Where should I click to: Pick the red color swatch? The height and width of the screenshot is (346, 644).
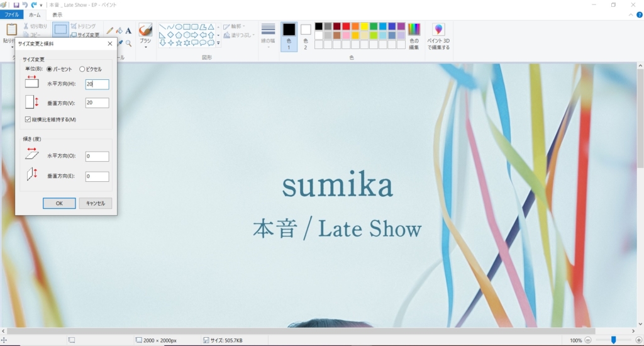pos(346,26)
